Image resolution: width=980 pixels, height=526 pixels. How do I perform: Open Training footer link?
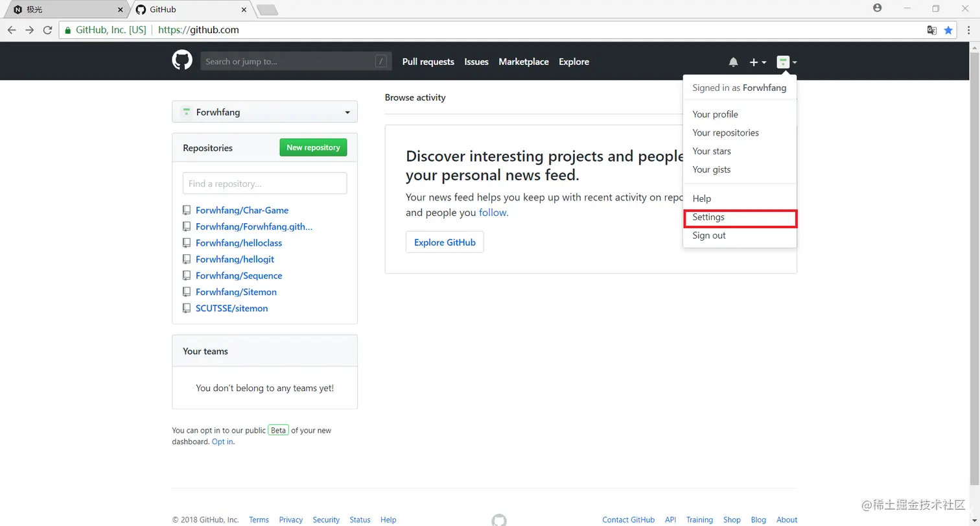[699, 520]
